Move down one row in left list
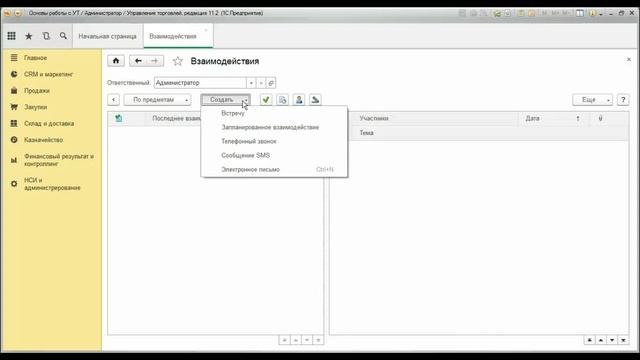 coord(307,340)
